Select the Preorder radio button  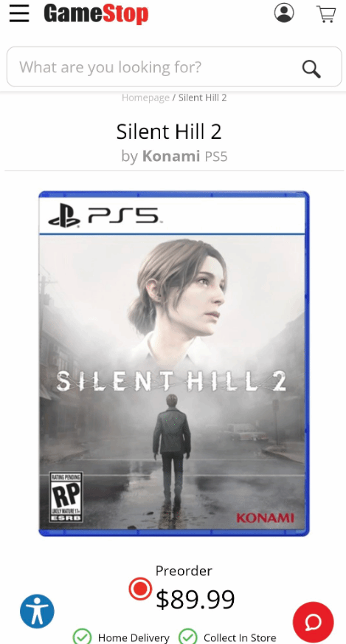tap(140, 589)
